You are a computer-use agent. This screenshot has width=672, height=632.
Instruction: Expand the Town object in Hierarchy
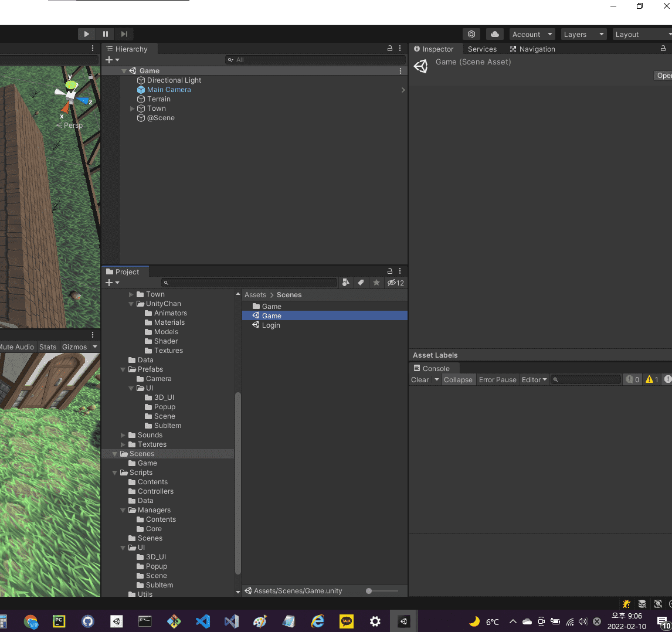pos(133,108)
